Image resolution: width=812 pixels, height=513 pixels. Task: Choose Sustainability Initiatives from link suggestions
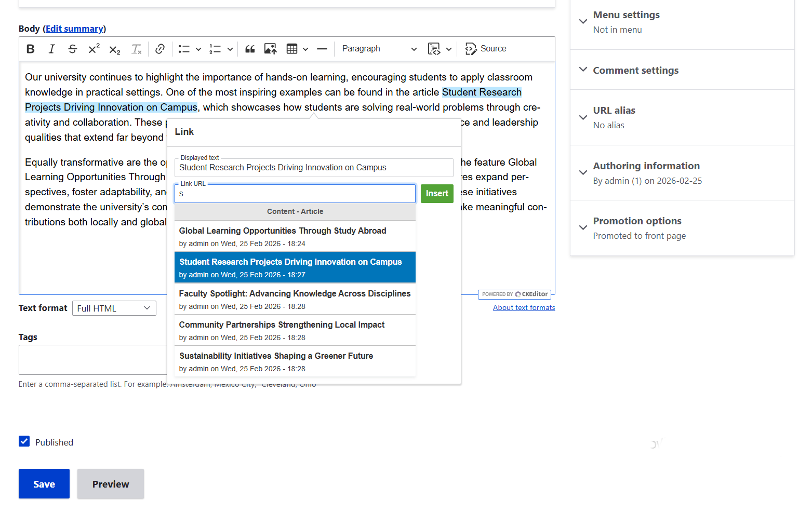coord(276,356)
